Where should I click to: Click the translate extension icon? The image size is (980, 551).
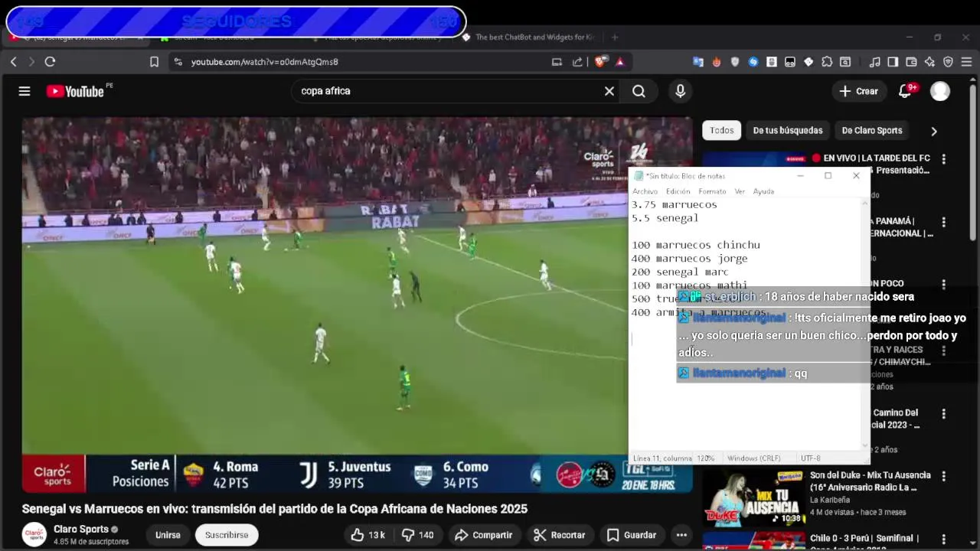698,62
